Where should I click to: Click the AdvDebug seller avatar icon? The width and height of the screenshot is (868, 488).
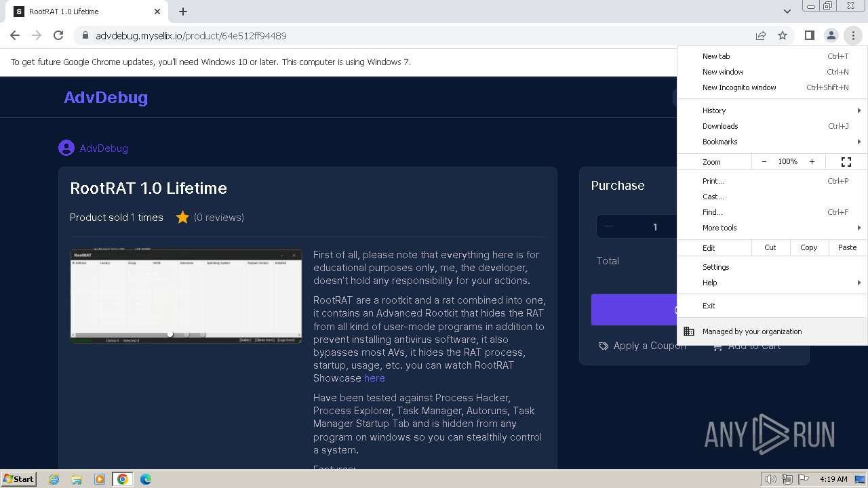66,148
